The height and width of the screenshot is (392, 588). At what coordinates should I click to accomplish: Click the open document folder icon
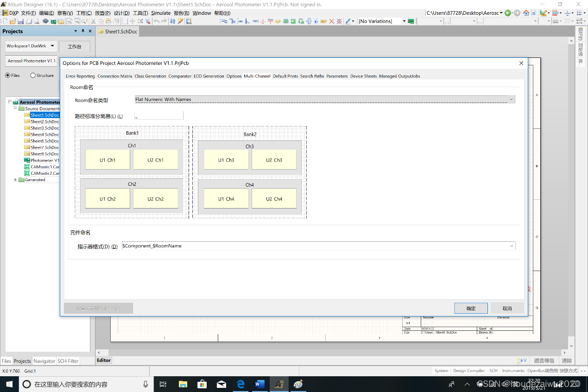pos(13,21)
